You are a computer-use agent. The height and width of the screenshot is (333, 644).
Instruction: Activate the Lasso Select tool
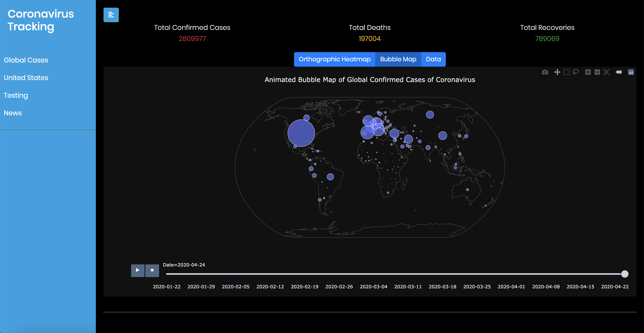576,72
